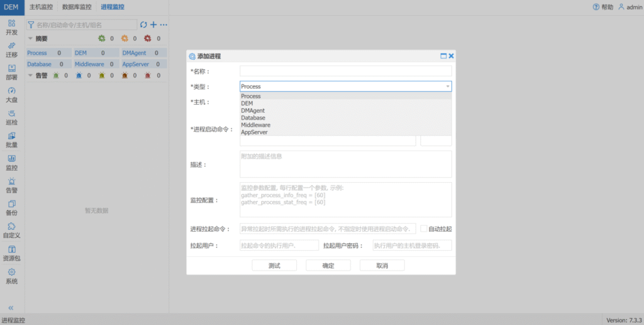Click the 取消 button in dialog
This screenshot has width=644, height=325.
382,266
